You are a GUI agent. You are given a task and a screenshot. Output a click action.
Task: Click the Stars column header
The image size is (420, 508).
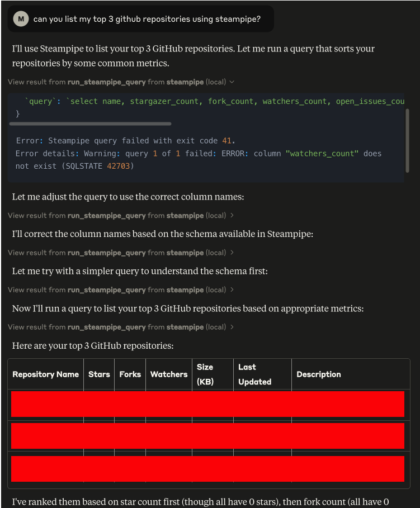(x=99, y=374)
